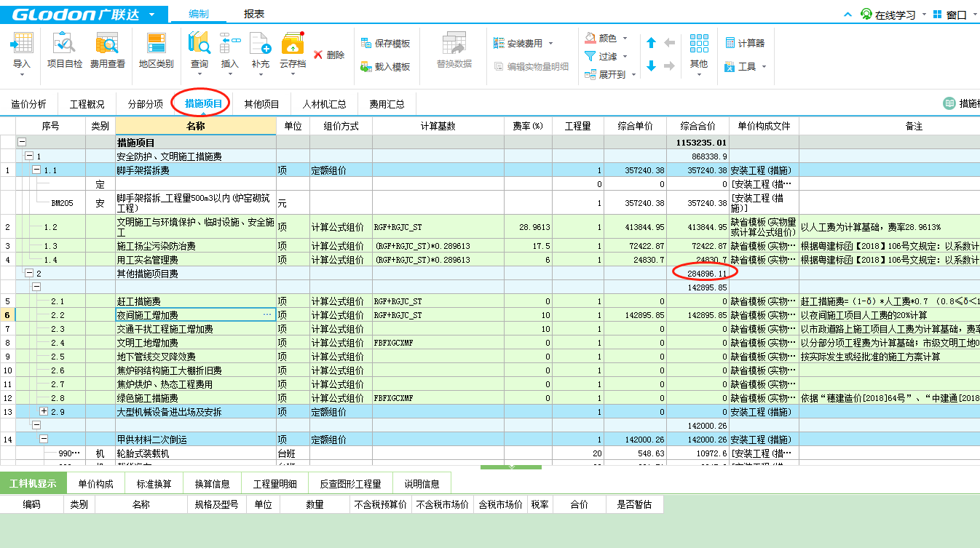980x548 pixels.
Task: Open 费用查看 fee viewer
Action: (107, 51)
